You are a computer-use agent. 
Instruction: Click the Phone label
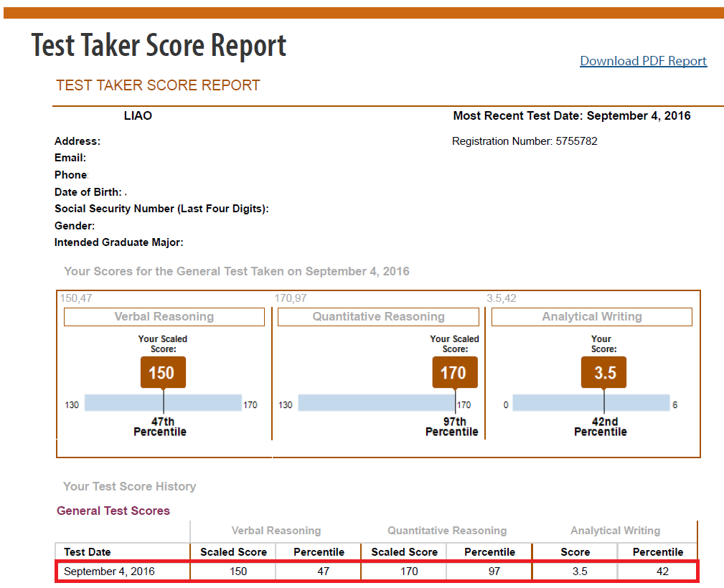tap(71, 175)
